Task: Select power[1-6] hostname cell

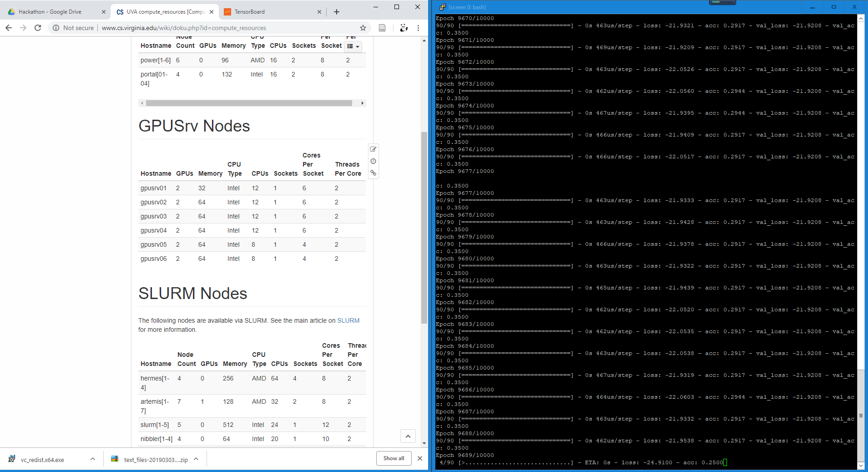Action: [156, 60]
